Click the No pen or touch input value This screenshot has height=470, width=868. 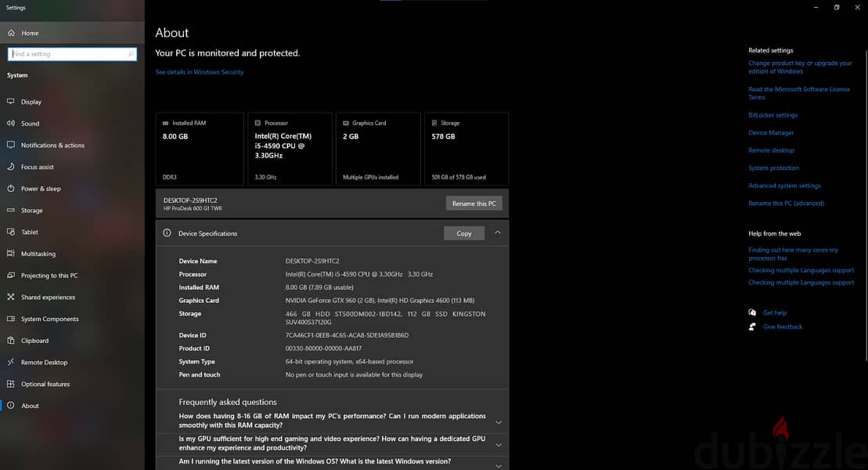coord(354,374)
